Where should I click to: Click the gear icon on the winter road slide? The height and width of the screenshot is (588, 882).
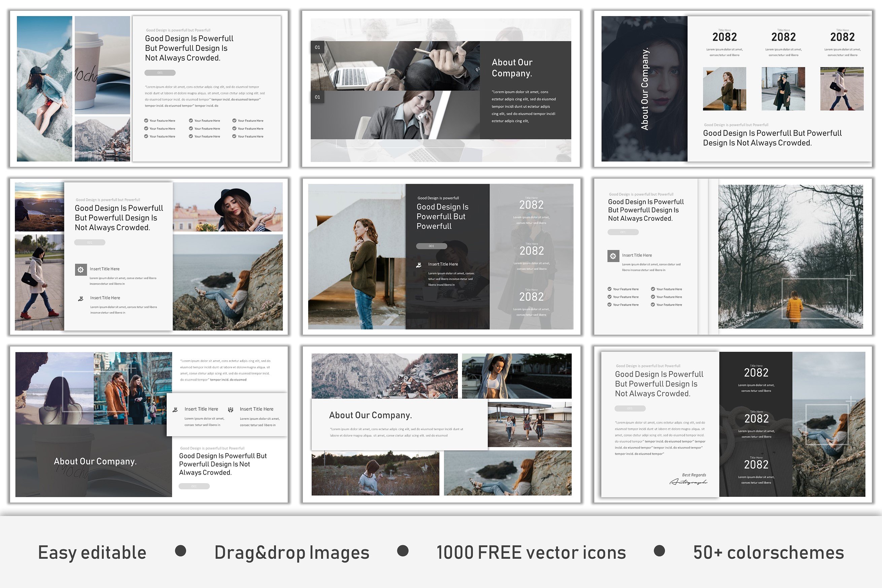(x=613, y=256)
